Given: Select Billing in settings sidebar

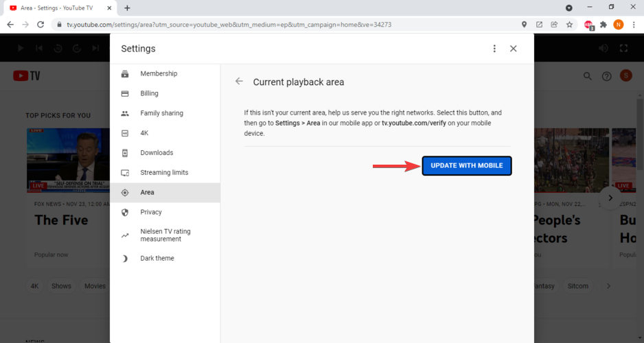Looking at the screenshot, I should [x=149, y=93].
